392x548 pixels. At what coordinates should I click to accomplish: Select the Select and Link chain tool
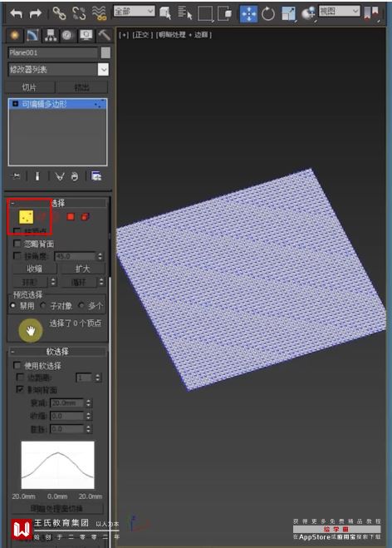(59, 13)
